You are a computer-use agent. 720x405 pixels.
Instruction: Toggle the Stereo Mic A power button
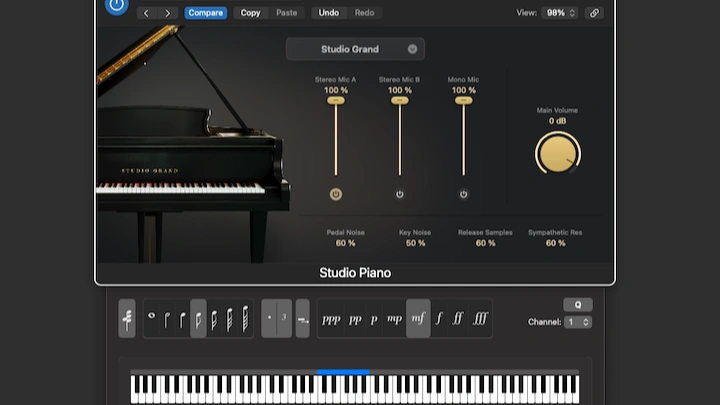point(336,194)
